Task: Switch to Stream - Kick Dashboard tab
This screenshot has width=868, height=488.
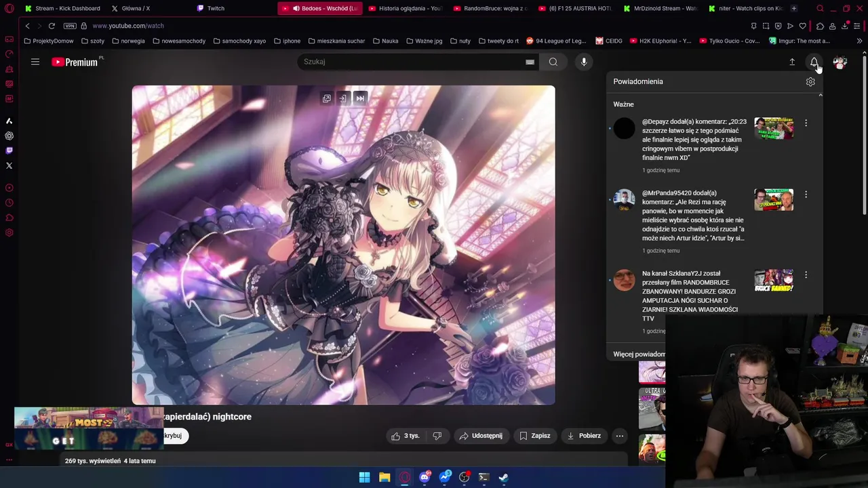Action: [62, 8]
